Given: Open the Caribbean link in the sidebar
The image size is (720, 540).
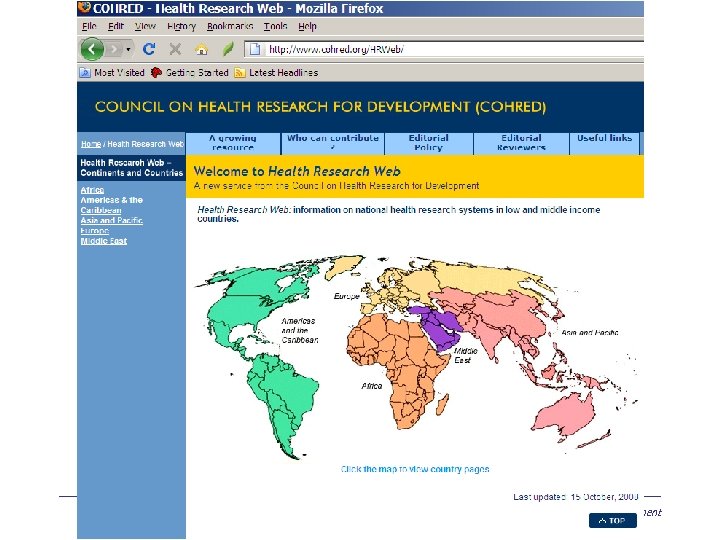Looking at the screenshot, I should click(x=101, y=210).
